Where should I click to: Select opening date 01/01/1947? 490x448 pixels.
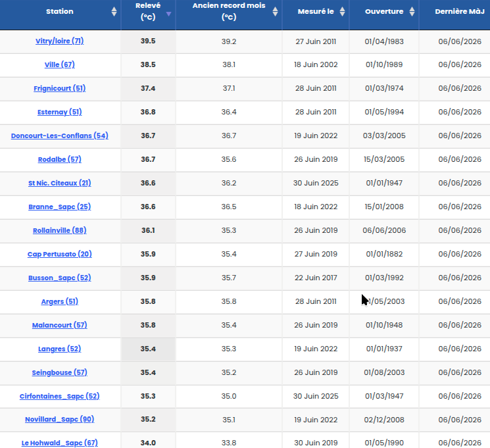pos(384,183)
